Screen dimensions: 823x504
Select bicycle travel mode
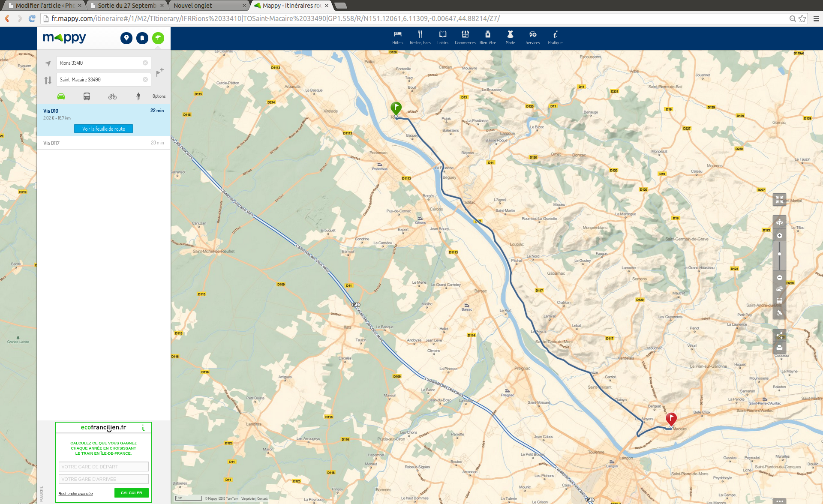point(112,96)
